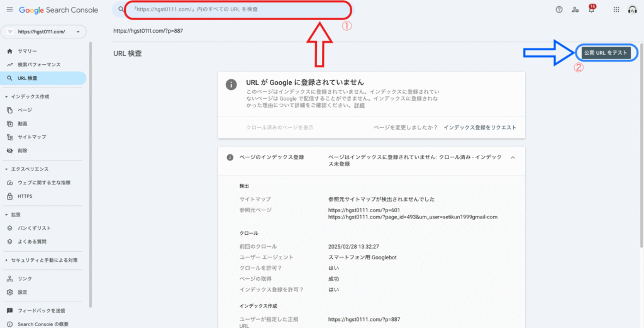Viewport: 644px width, 328px height.
Task: Click the home icon beside サマリー
Action: (x=10, y=51)
